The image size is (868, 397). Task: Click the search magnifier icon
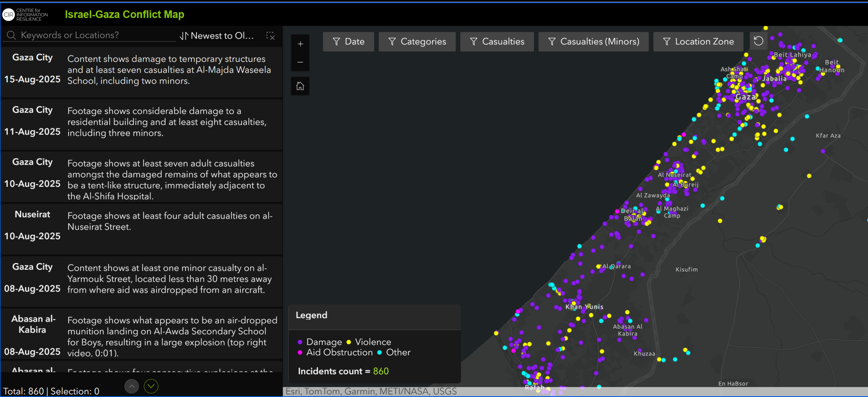click(x=11, y=35)
